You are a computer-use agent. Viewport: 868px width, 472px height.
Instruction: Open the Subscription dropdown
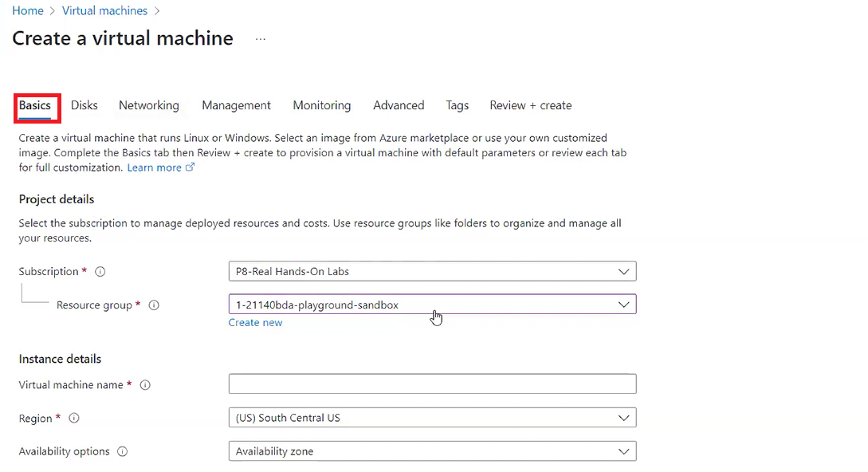[x=432, y=272]
